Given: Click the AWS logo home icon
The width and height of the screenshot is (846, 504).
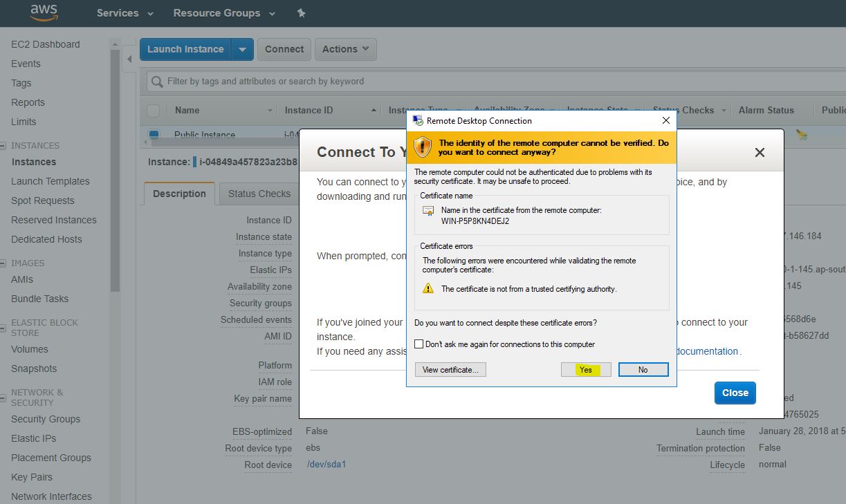Looking at the screenshot, I should tap(42, 12).
